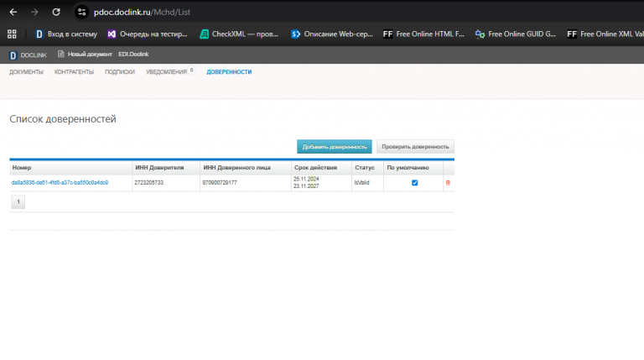The height and width of the screenshot is (360, 644).
Task: Click 'Новый документ' in the top bar
Action: pos(85,55)
